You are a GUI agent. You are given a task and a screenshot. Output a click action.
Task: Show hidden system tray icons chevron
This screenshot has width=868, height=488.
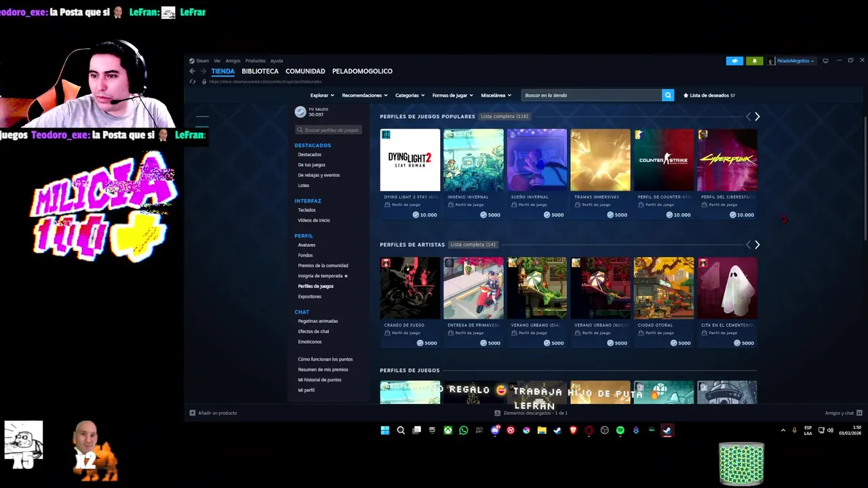783,430
